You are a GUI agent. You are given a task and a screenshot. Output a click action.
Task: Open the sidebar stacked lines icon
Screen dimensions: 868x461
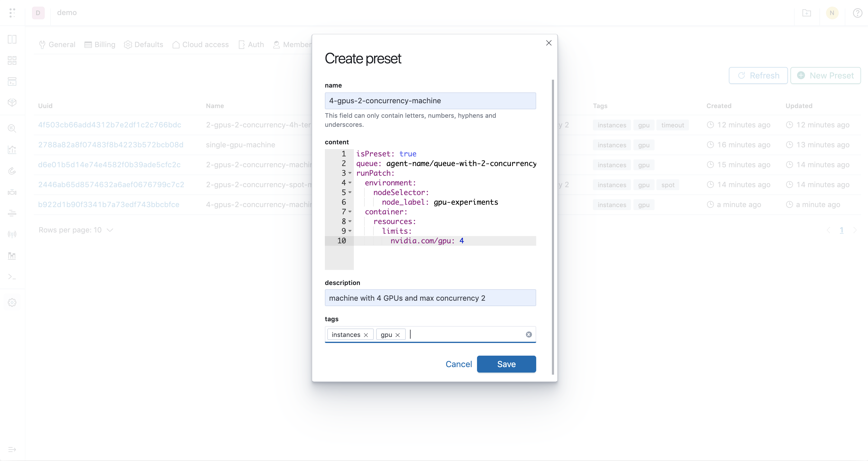[x=12, y=213]
